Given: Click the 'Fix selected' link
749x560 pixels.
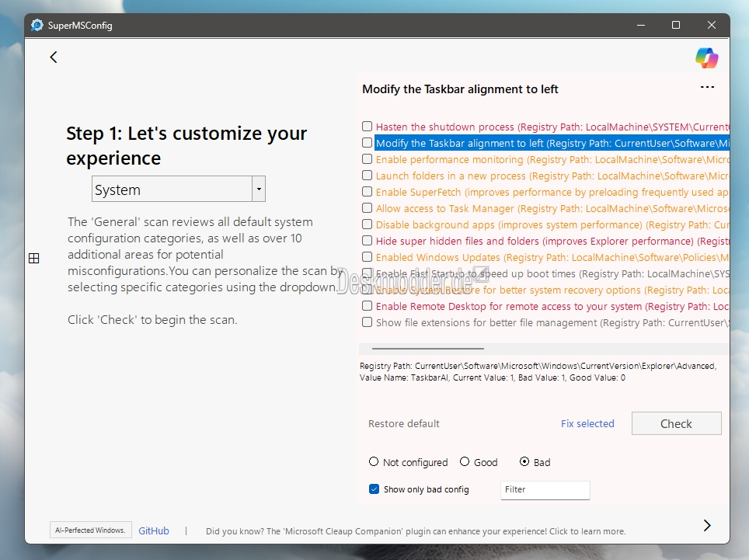Looking at the screenshot, I should pos(587,423).
